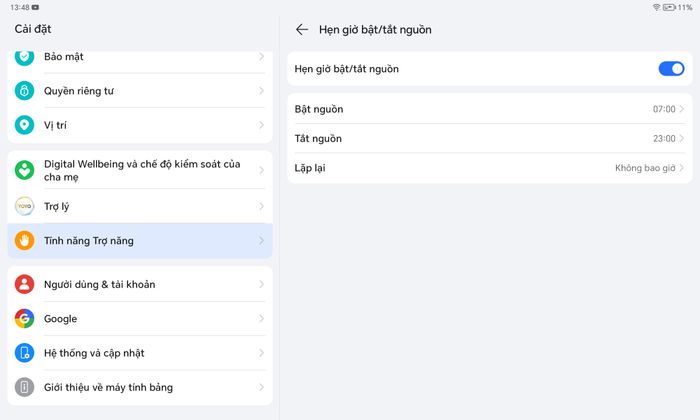Tap the back arrow icon
The width and height of the screenshot is (700, 420).
tap(302, 29)
